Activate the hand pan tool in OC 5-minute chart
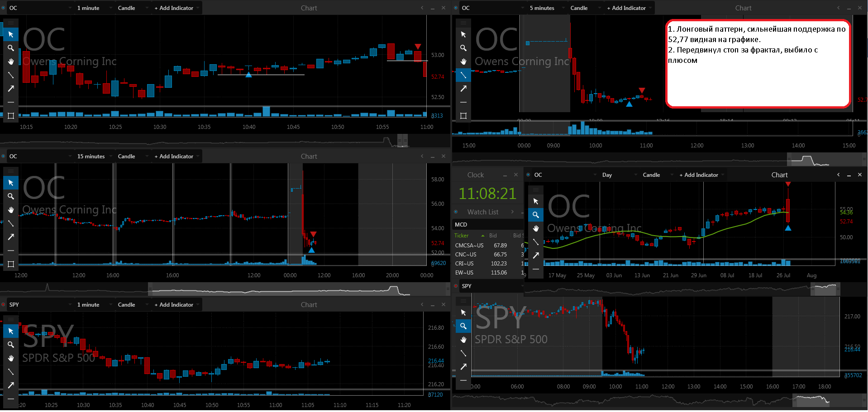The width and height of the screenshot is (868, 412). click(463, 62)
